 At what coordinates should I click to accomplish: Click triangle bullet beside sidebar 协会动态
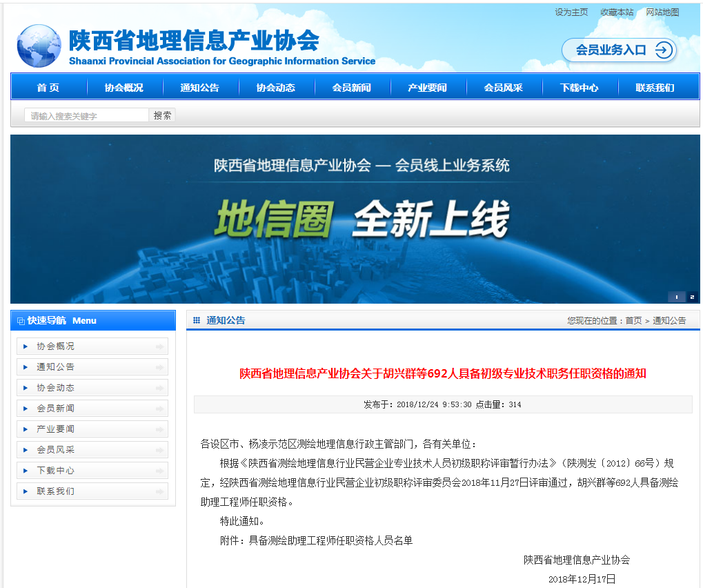(26, 388)
